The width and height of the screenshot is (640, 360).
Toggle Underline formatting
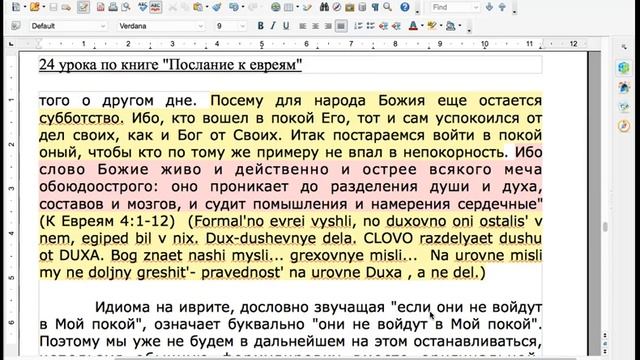[x=286, y=26]
